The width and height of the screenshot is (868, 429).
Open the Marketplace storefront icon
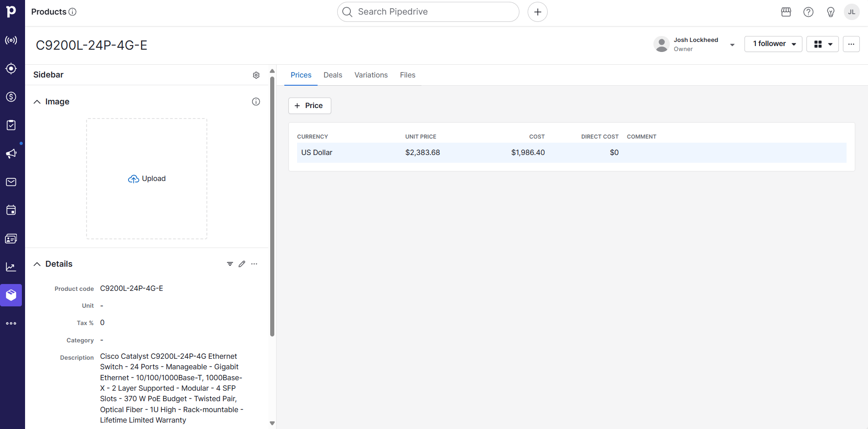(786, 12)
